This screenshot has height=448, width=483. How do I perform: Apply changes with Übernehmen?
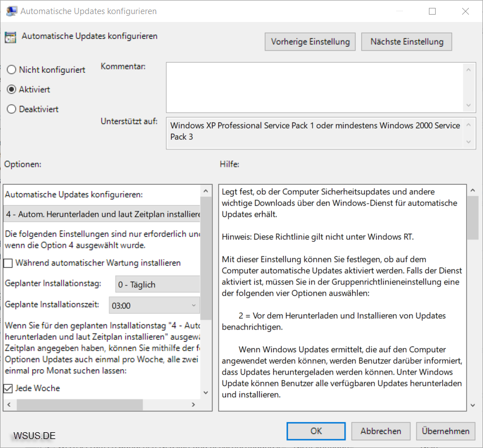point(445,431)
